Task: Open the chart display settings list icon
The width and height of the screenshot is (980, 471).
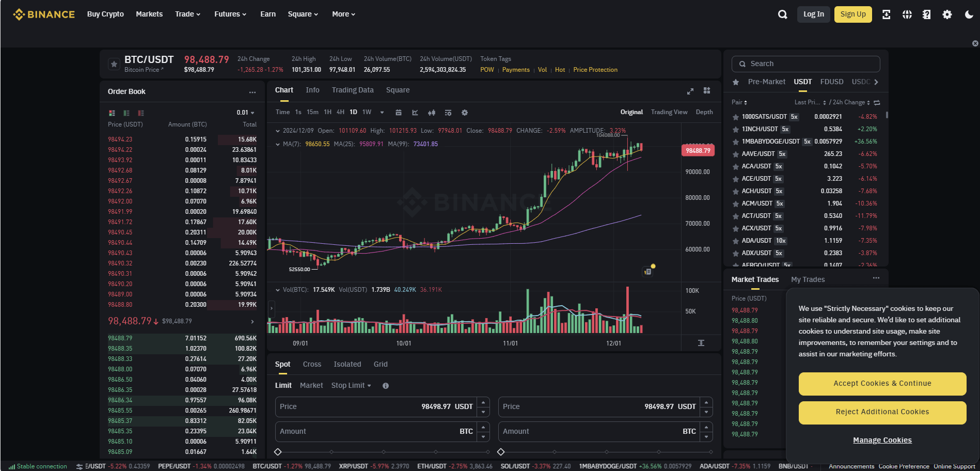Action: click(448, 113)
